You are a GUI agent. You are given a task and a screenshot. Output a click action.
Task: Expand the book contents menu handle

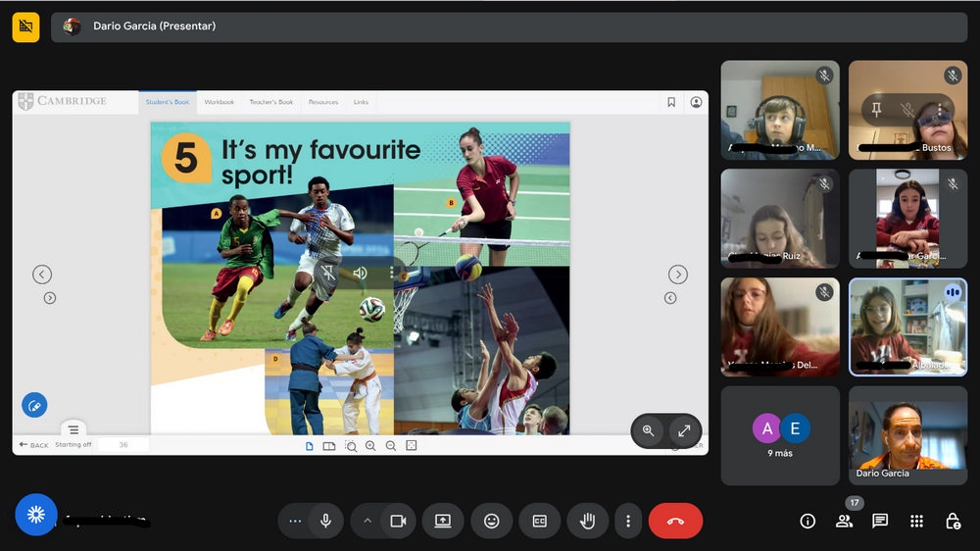point(73,429)
